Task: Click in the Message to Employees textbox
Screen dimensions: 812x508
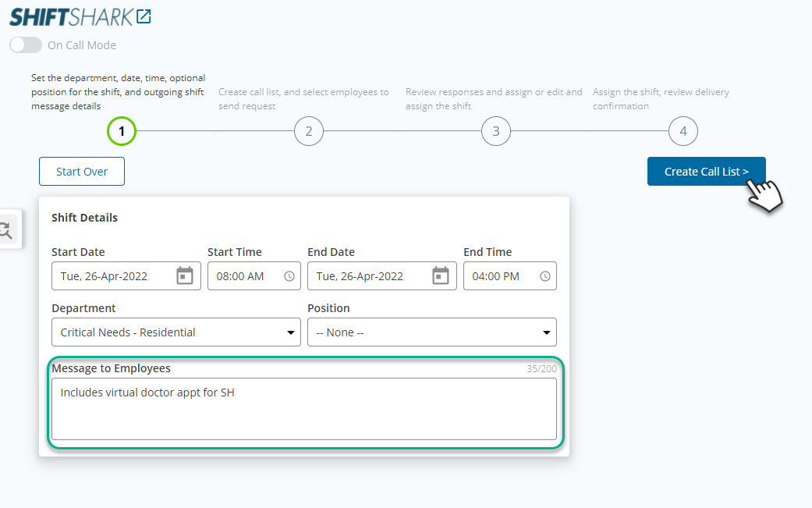Action: 304,409
